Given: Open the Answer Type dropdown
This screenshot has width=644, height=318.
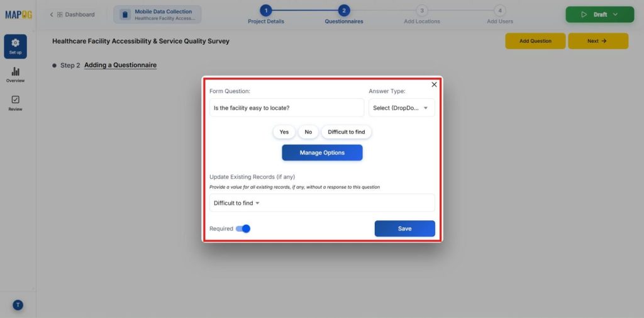Looking at the screenshot, I should [401, 108].
